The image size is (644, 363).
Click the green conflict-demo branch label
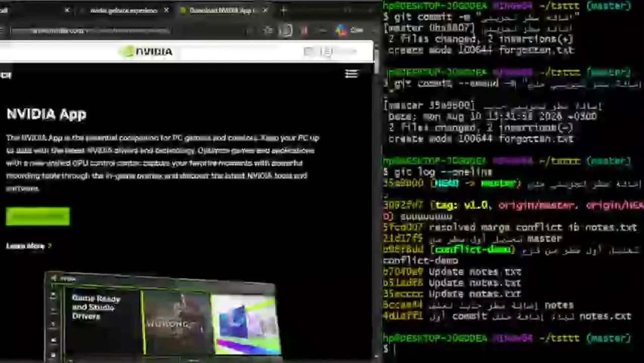coord(473,250)
